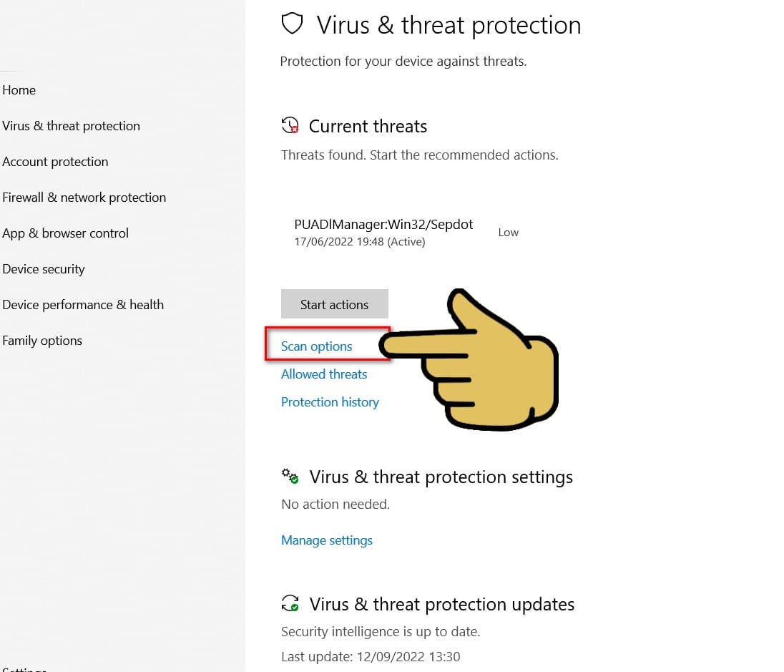This screenshot has width=784, height=672.
Task: Click the Current threats history icon
Action: tap(290, 125)
